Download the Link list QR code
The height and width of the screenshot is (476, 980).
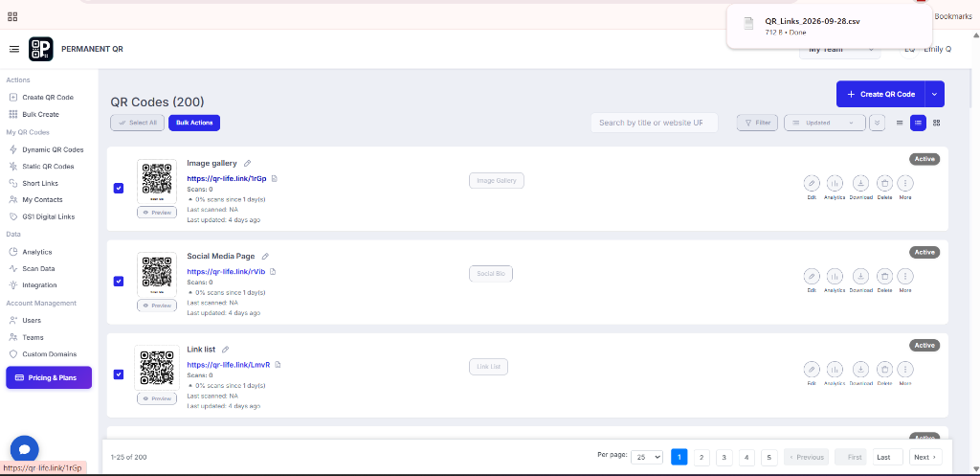(x=860, y=369)
